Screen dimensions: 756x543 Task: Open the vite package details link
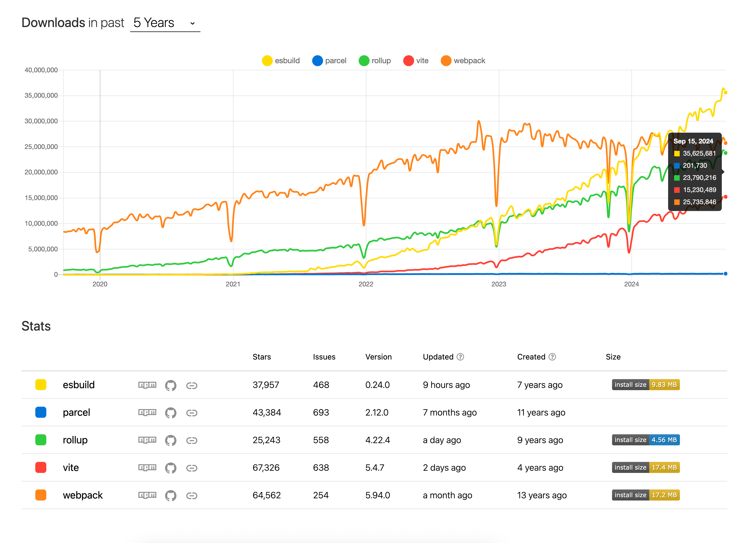pos(192,468)
